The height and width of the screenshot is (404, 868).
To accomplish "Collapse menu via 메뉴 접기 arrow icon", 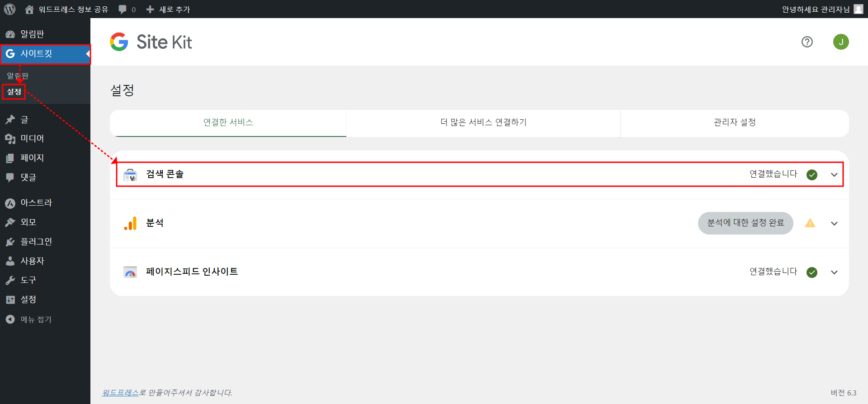I will [x=10, y=319].
